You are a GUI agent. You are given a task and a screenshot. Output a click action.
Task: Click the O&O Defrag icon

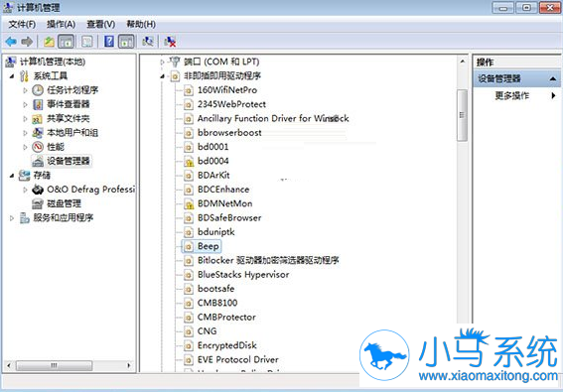point(38,190)
